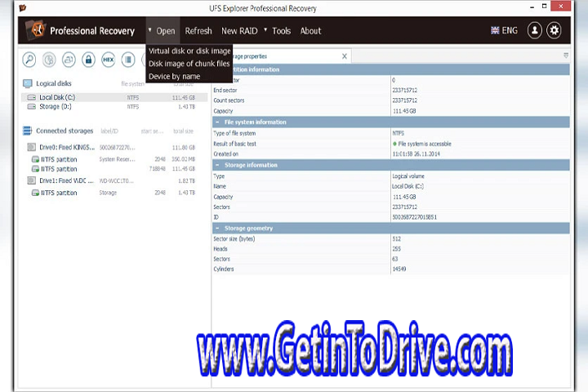588x392 pixels.
Task: Click the greyed-out disk recovery toolbar icon
Action: point(49,60)
